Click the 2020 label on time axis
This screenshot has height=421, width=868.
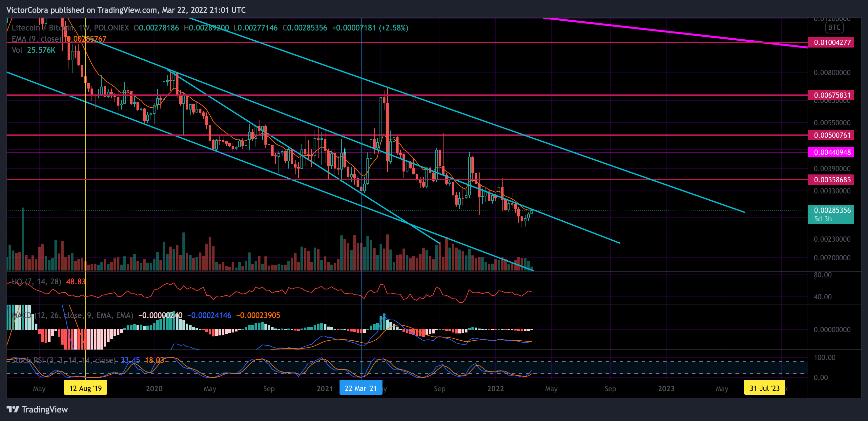tap(154, 388)
